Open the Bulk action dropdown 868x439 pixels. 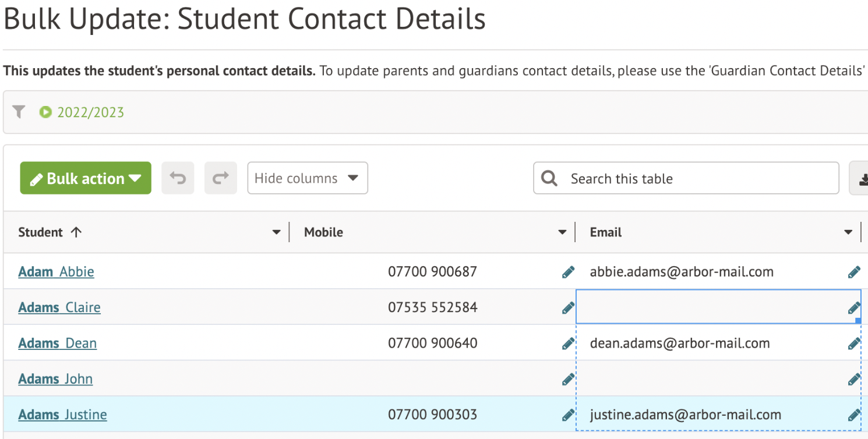pyautogui.click(x=86, y=178)
